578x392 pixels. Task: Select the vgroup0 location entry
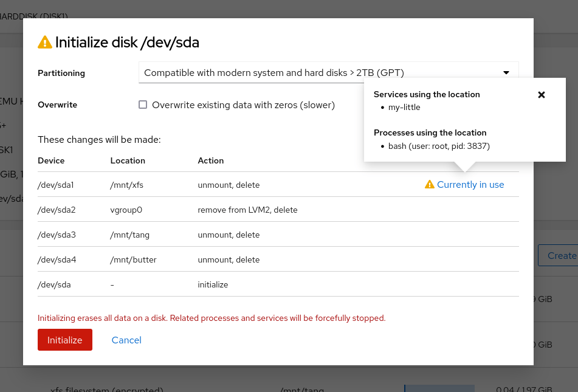[127, 210]
